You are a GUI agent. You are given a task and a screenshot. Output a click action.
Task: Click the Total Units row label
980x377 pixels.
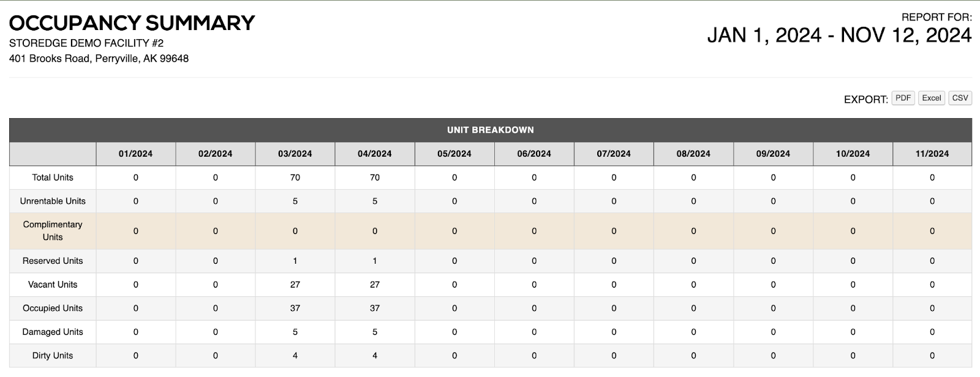53,177
